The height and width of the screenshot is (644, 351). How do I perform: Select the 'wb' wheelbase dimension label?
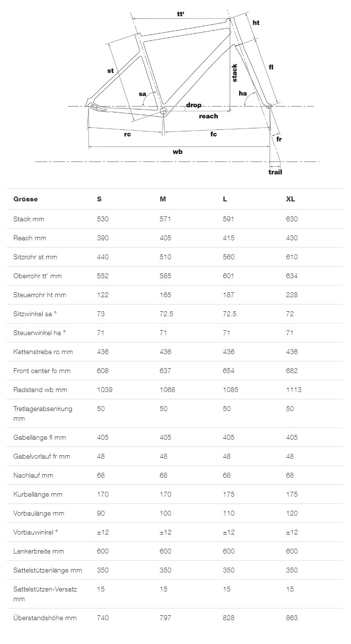[x=178, y=152]
